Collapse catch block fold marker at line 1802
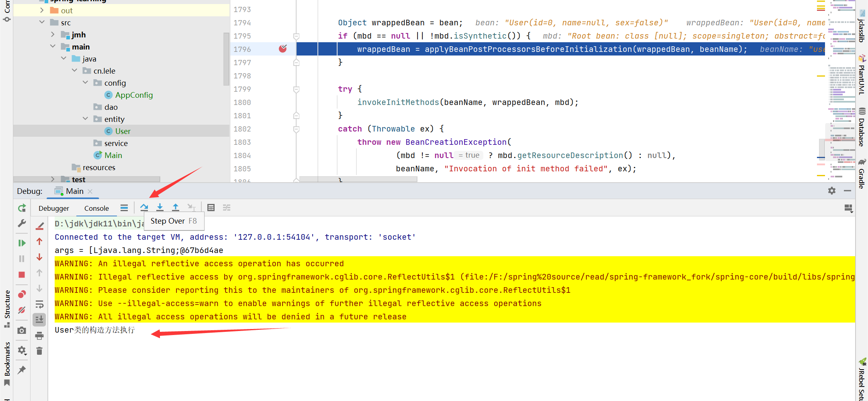Screen dimensions: 868x401 pyautogui.click(x=296, y=129)
